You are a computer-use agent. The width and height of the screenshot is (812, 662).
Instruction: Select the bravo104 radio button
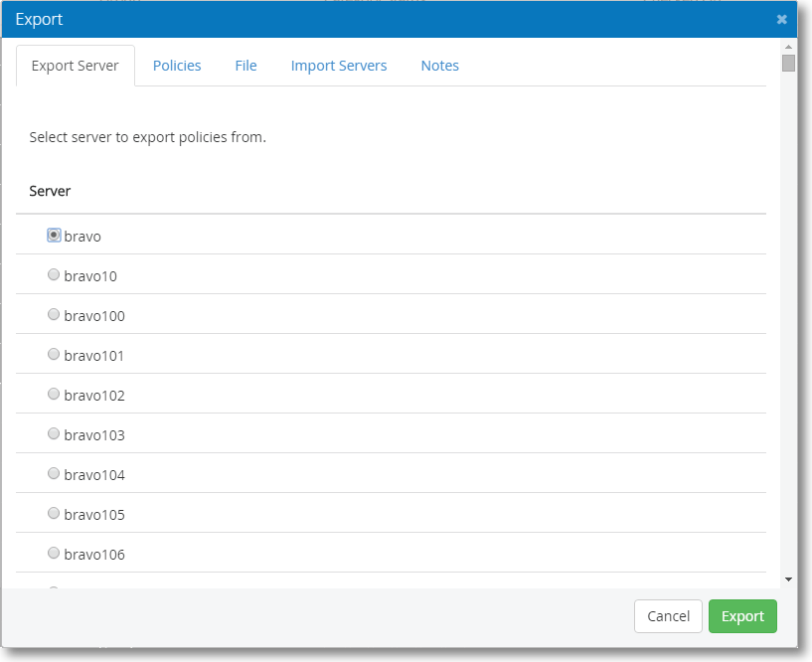tap(54, 473)
